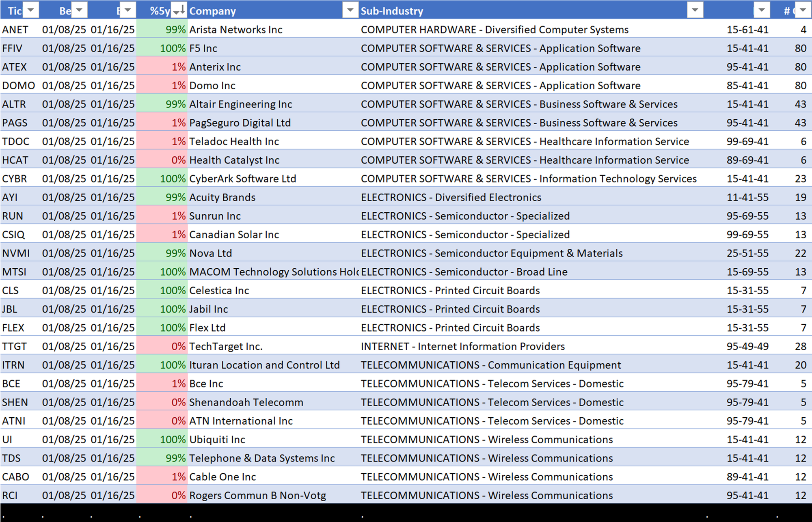Click the Arista Networks Inc company cell
This screenshot has width=812, height=522.
[235, 30]
